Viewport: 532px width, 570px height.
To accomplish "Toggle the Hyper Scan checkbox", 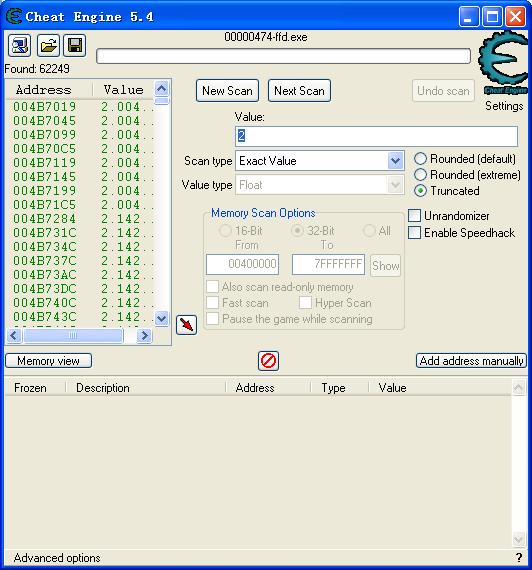I will pyautogui.click(x=305, y=302).
